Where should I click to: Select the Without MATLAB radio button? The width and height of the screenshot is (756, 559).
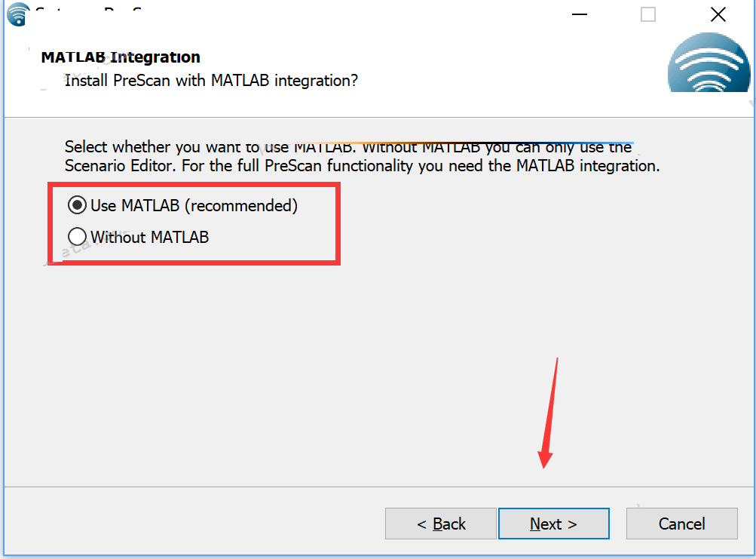coord(77,237)
